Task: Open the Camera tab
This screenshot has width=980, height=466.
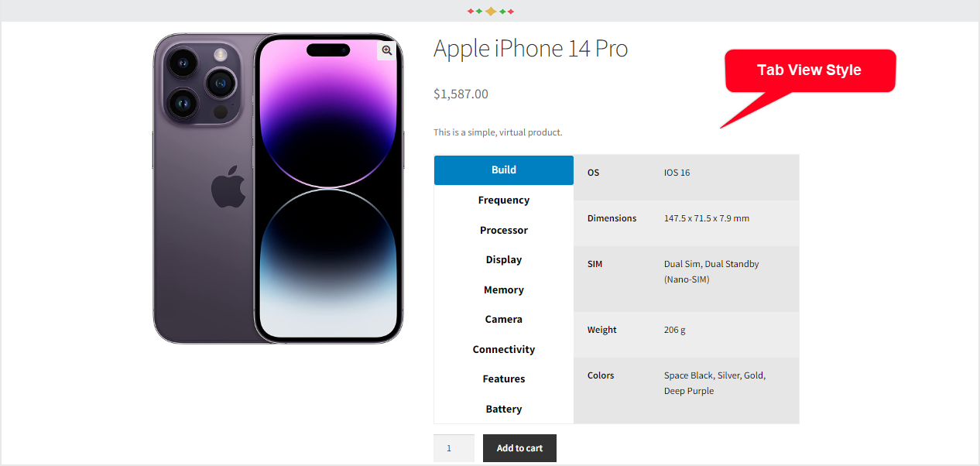Action: (x=504, y=319)
